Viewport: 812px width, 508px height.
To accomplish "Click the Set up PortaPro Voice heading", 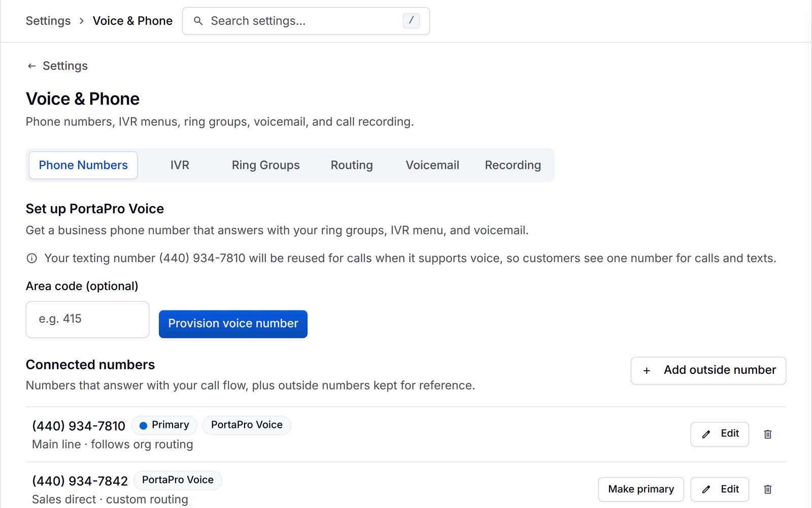I will pyautogui.click(x=95, y=209).
